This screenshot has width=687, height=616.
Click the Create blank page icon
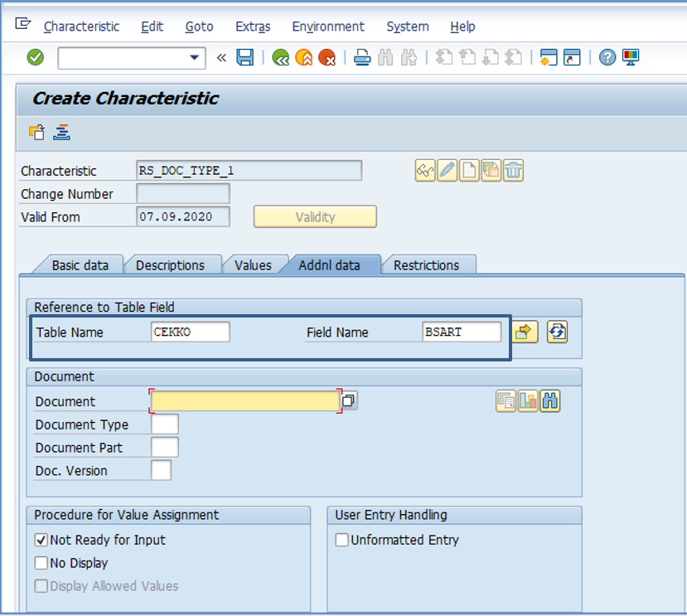tap(469, 170)
